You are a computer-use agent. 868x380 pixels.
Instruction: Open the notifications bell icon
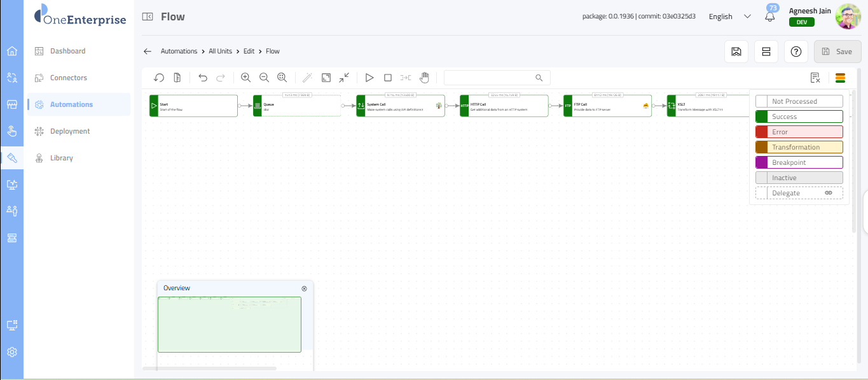tap(770, 17)
